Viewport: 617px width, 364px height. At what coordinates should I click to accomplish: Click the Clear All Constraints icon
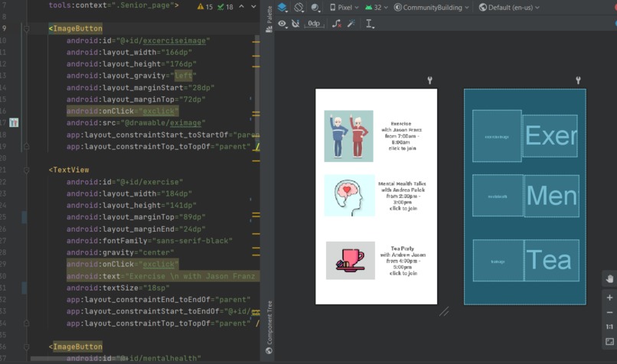[x=336, y=24]
